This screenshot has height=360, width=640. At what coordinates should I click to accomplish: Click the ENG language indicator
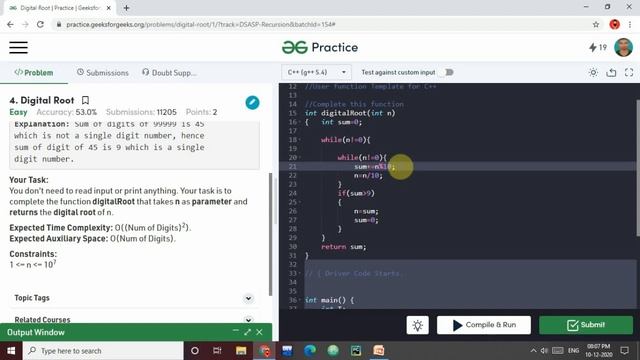click(x=573, y=351)
